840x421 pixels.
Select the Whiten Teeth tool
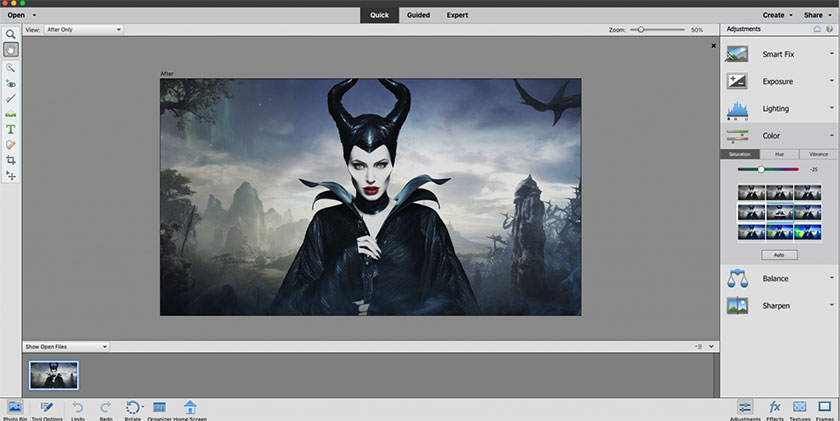10,99
